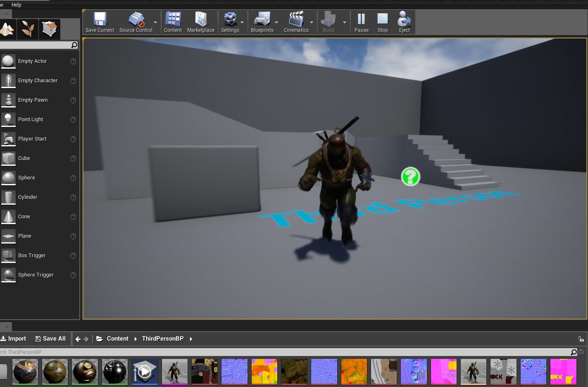
Task: Click the Build toolbar icon
Action: coord(329,22)
